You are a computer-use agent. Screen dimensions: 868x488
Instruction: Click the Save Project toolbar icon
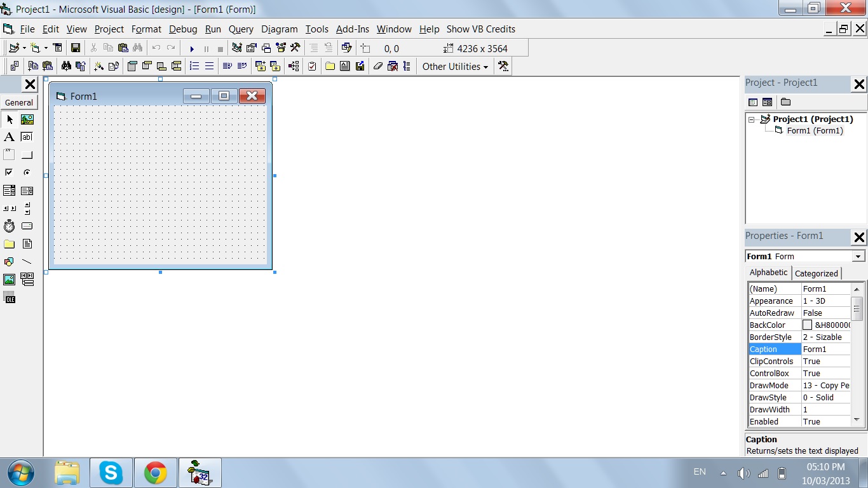[75, 48]
